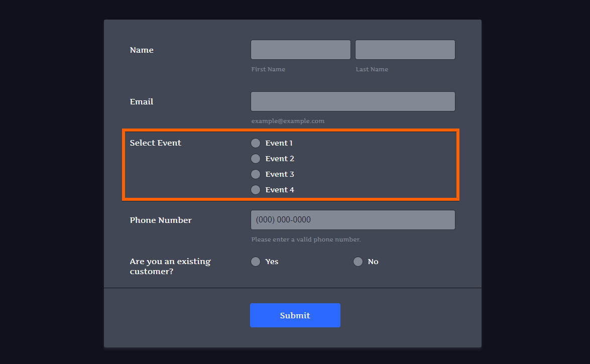Click the Last Name input field
Screen dimensions: 590x364
405,50
